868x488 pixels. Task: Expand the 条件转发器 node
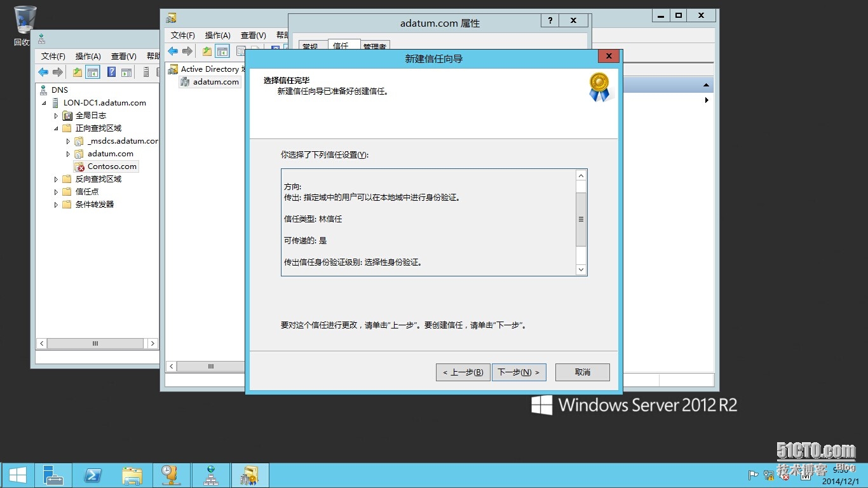tap(56, 205)
